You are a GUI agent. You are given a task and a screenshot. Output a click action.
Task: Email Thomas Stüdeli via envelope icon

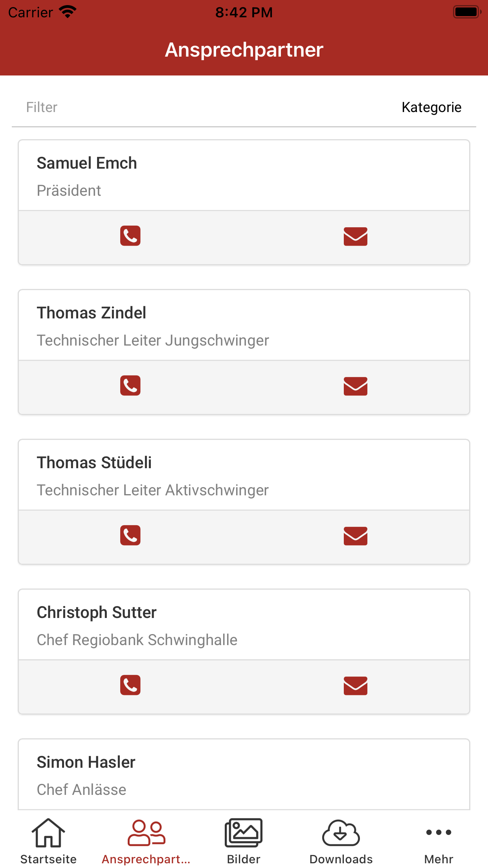coord(356,536)
